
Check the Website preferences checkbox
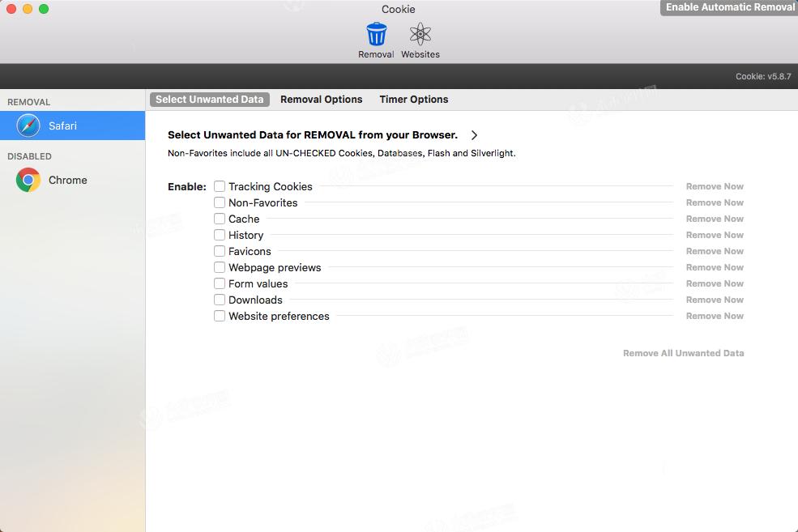point(220,317)
